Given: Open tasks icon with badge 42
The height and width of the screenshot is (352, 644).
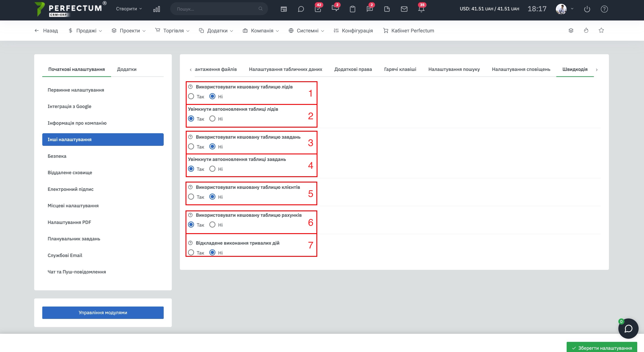Looking at the screenshot, I should coord(318,9).
